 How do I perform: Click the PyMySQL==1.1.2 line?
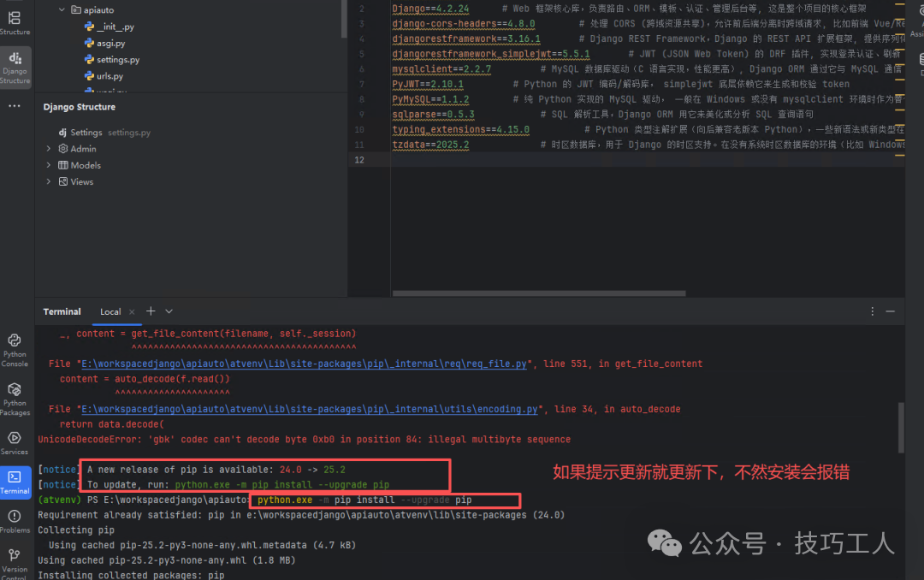coord(430,99)
